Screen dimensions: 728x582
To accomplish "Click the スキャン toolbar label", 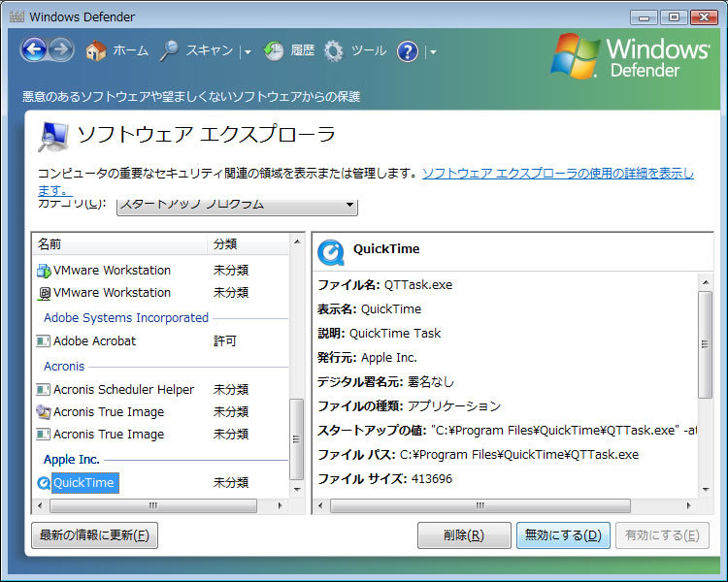I will click(210, 50).
